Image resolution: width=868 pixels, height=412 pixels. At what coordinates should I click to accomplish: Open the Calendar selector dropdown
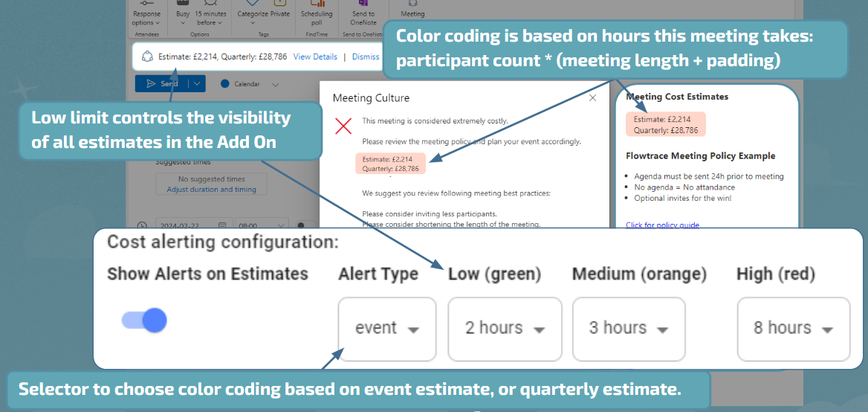tap(276, 84)
